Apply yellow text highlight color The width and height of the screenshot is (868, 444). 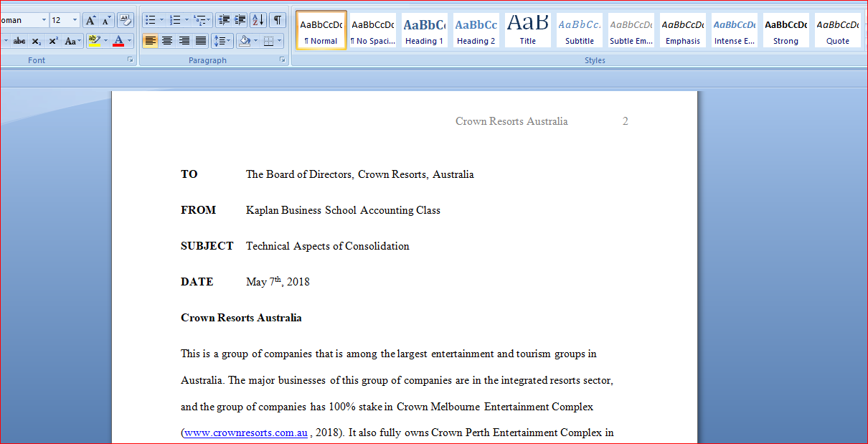pos(94,41)
